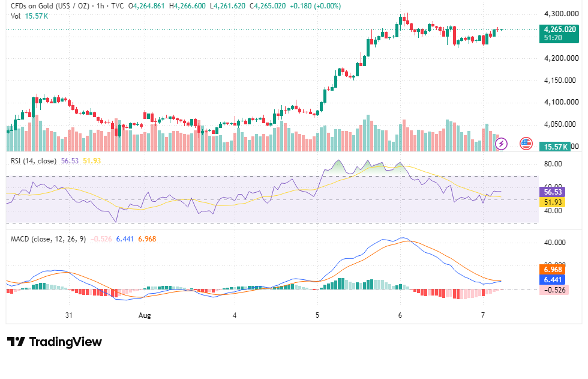Image resolution: width=588 pixels, height=379 pixels.
Task: Click the Aug date label on time axis
Action: point(145,315)
